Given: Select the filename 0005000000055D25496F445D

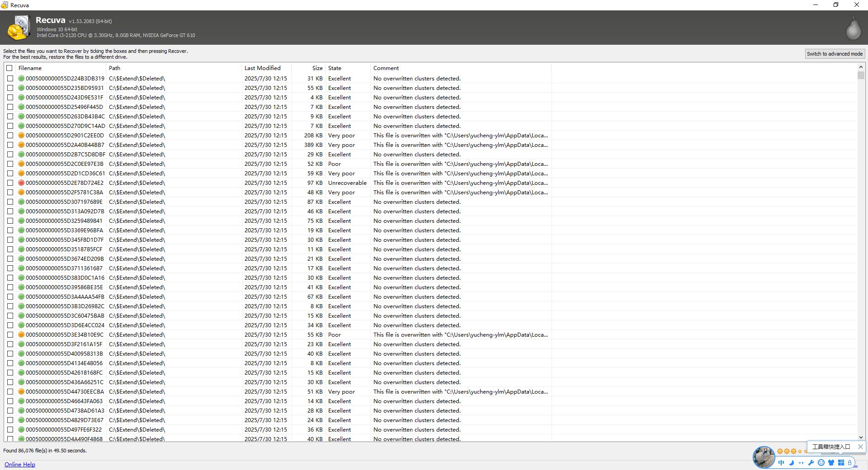Looking at the screenshot, I should pos(64,107).
